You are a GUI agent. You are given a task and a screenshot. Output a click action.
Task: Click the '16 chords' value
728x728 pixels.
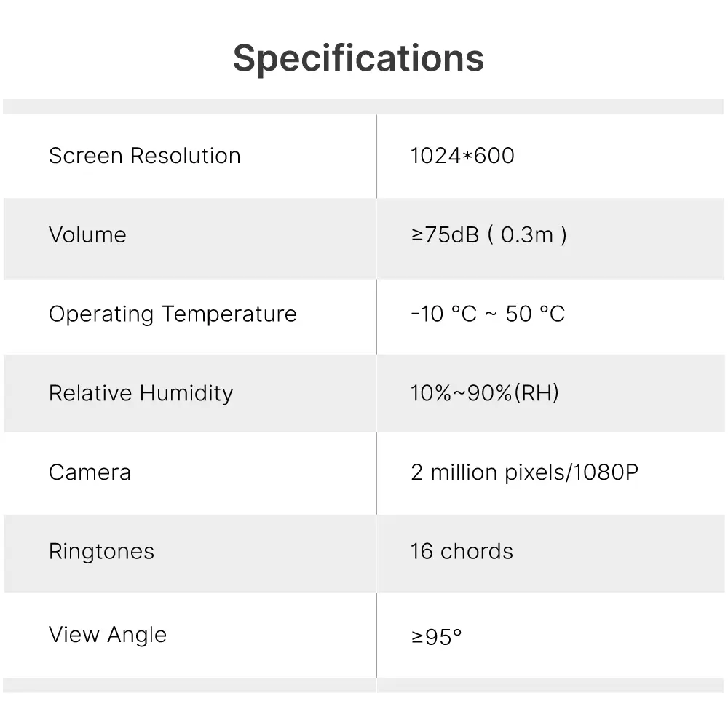pyautogui.click(x=462, y=552)
